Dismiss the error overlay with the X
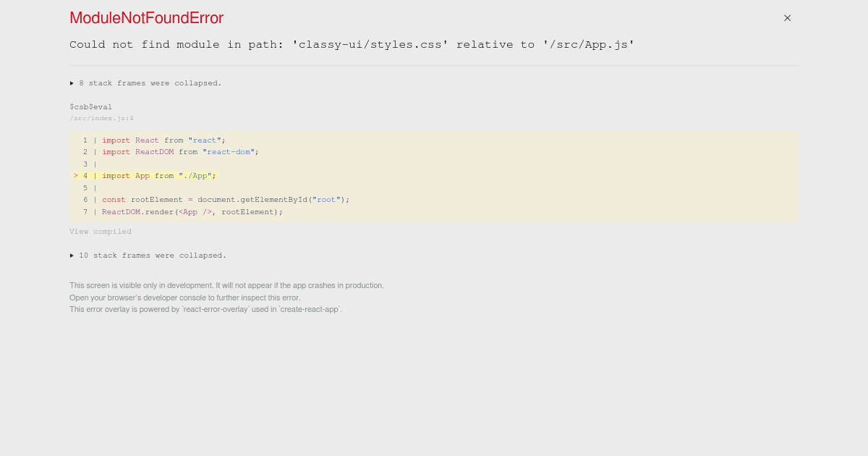The image size is (868, 456). [787, 17]
